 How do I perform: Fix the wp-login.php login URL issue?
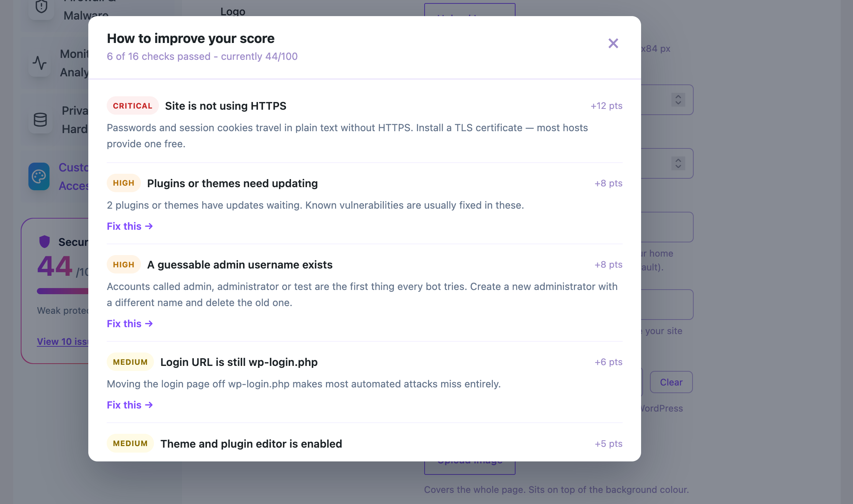coord(130,405)
